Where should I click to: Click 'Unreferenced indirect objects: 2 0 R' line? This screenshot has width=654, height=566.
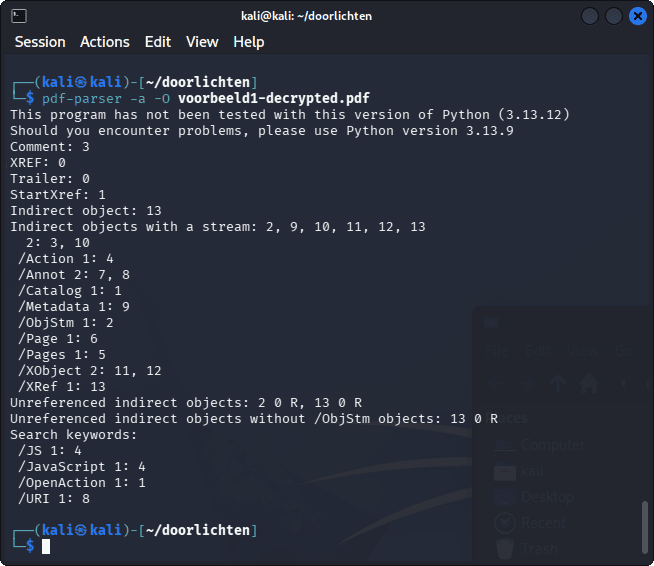pos(186,402)
